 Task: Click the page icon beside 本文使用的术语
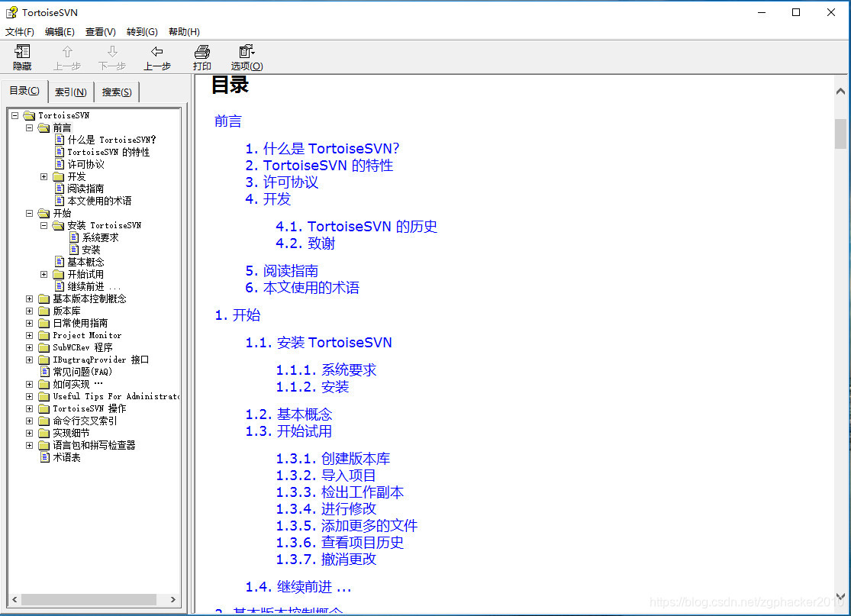[x=60, y=201]
